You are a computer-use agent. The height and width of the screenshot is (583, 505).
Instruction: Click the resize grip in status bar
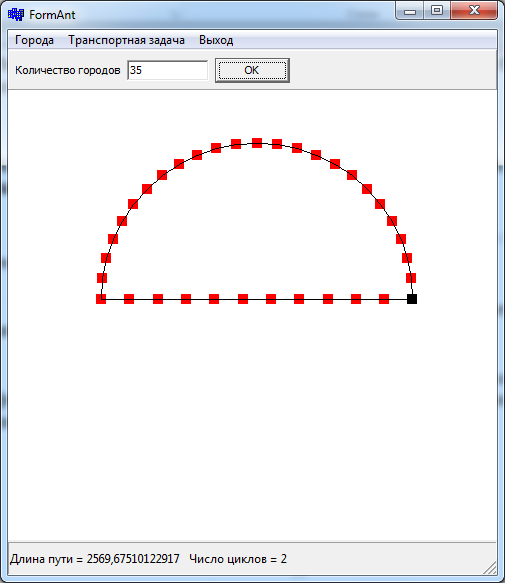(x=490, y=567)
